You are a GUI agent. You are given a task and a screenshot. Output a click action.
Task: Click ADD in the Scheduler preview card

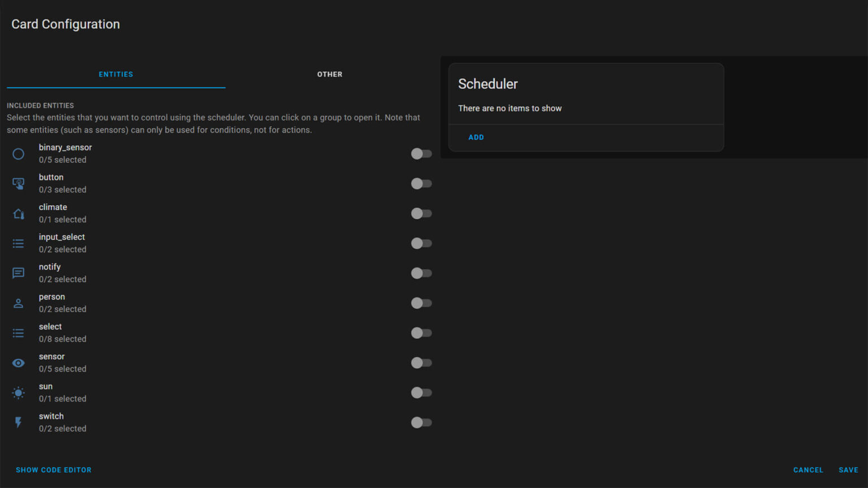tap(476, 137)
